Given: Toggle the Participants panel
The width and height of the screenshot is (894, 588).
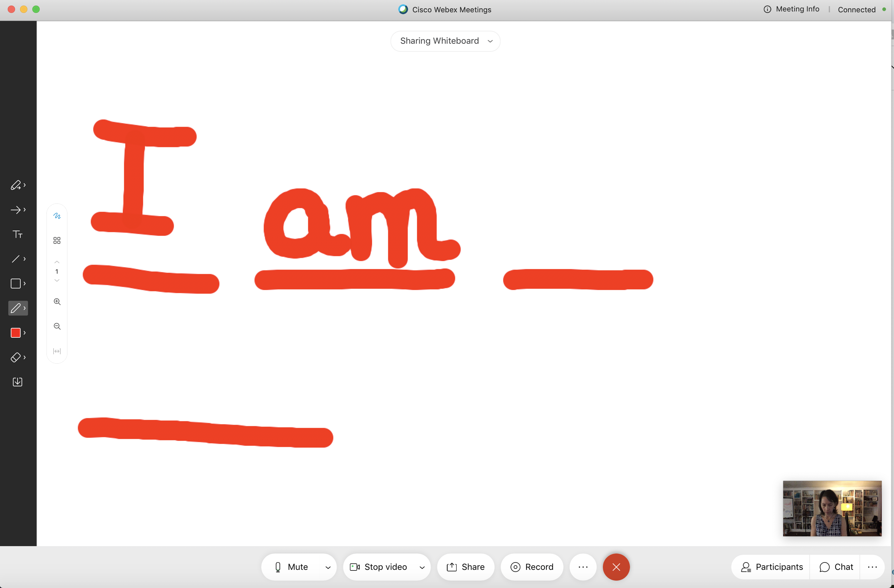Looking at the screenshot, I should [x=772, y=566].
